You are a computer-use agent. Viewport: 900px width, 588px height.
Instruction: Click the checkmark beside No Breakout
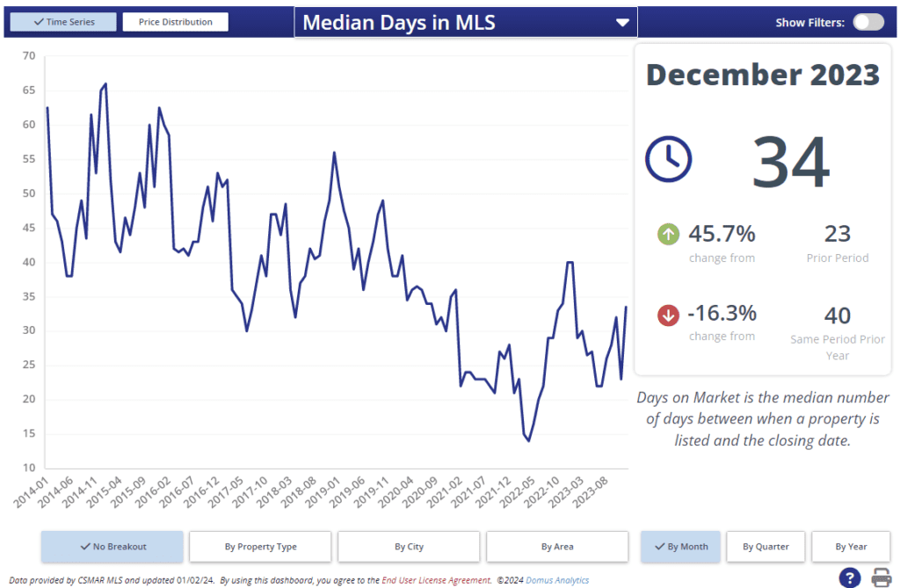85,546
